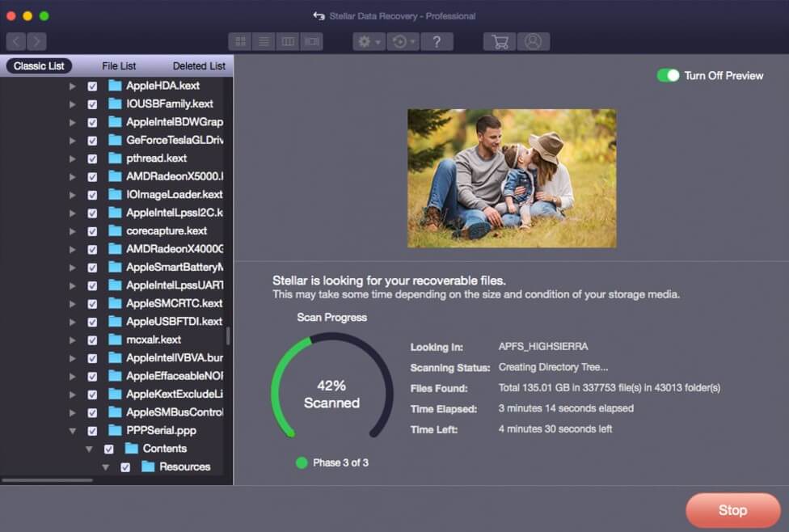Click the APFS_HIGHSIERRA volume name
The width and height of the screenshot is (789, 532).
(543, 346)
